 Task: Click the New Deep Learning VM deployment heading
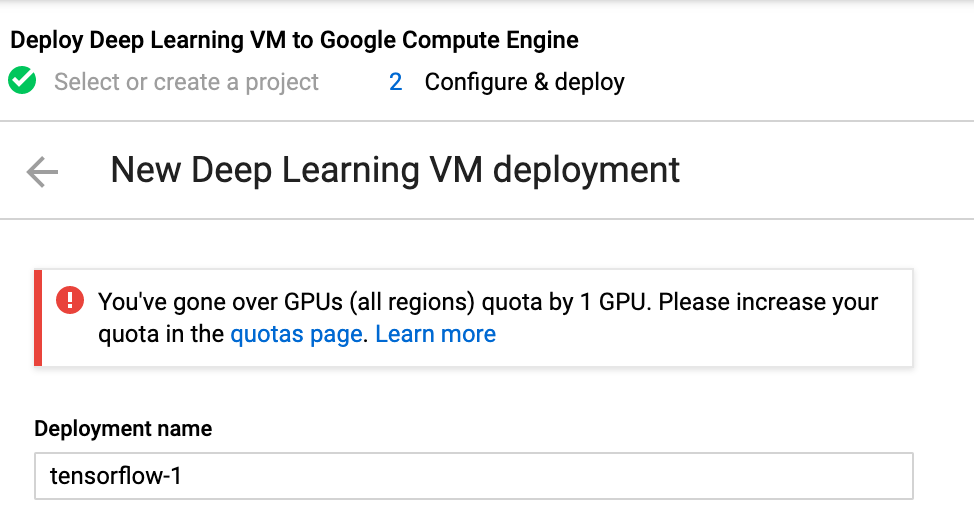coord(395,170)
